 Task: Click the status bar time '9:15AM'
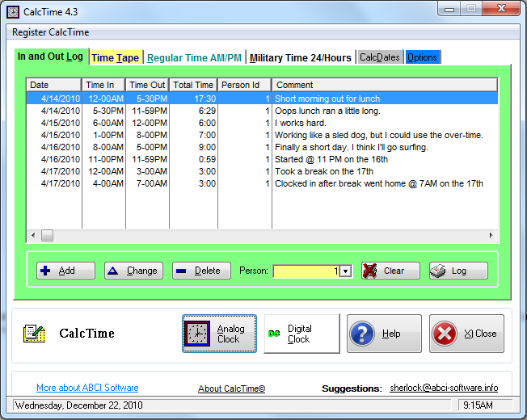pyautogui.click(x=478, y=405)
